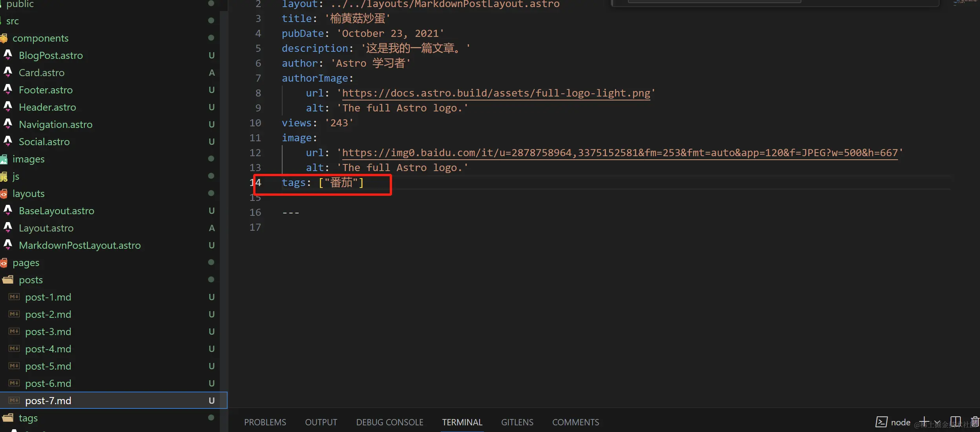Select the node terminal shell icon
The image size is (980, 432).
pyautogui.click(x=881, y=422)
